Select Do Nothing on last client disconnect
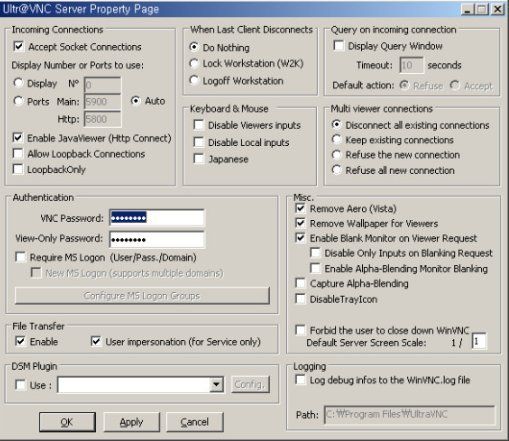509x441 pixels. 194,47
